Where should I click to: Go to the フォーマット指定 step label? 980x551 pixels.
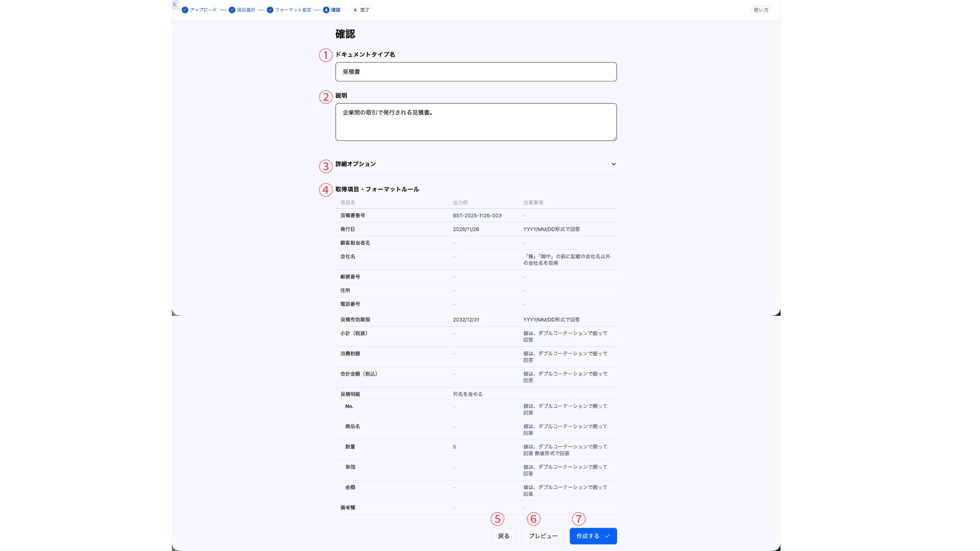click(x=293, y=10)
